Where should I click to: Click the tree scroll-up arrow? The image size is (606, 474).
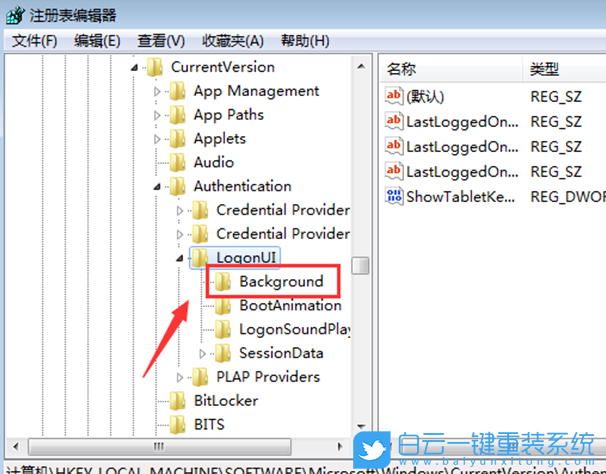[361, 66]
